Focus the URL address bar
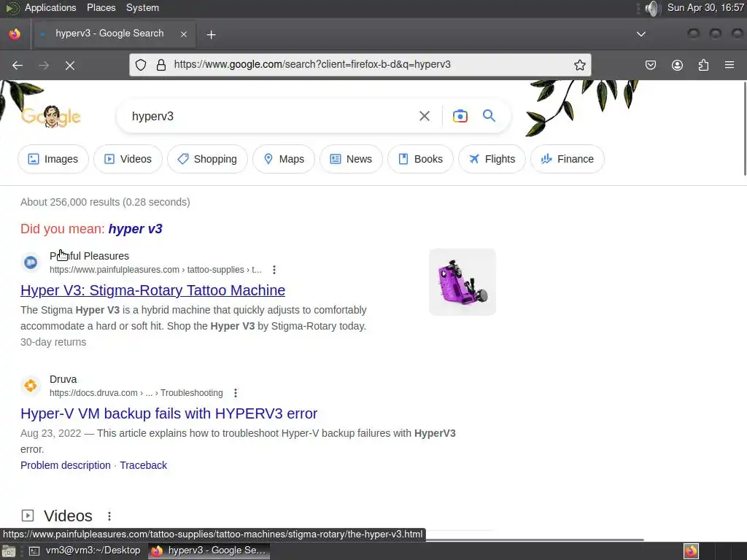The height and width of the screenshot is (560, 747). (x=360, y=65)
